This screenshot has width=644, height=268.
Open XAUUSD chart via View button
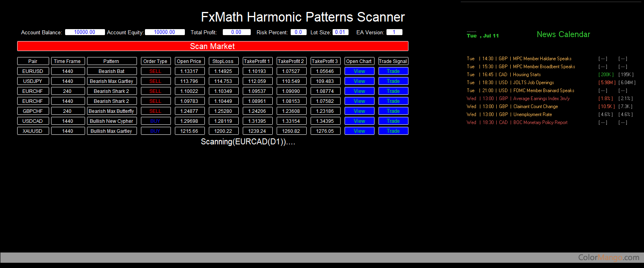click(359, 131)
